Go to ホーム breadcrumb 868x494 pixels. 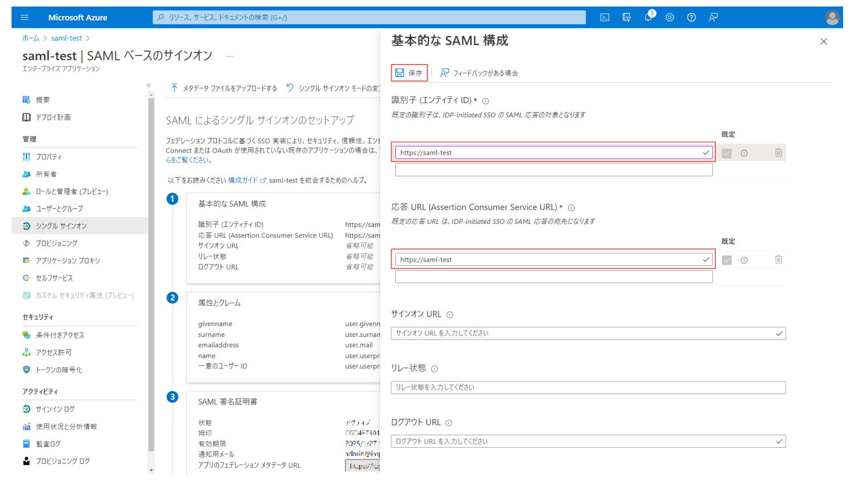tap(31, 38)
